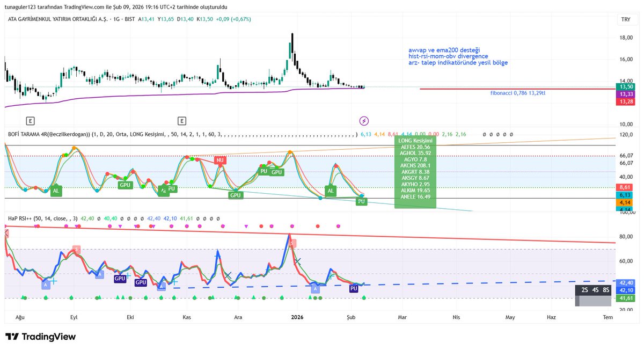
Task: Select AGHOL 35.92 in the list
Action: pos(415,153)
